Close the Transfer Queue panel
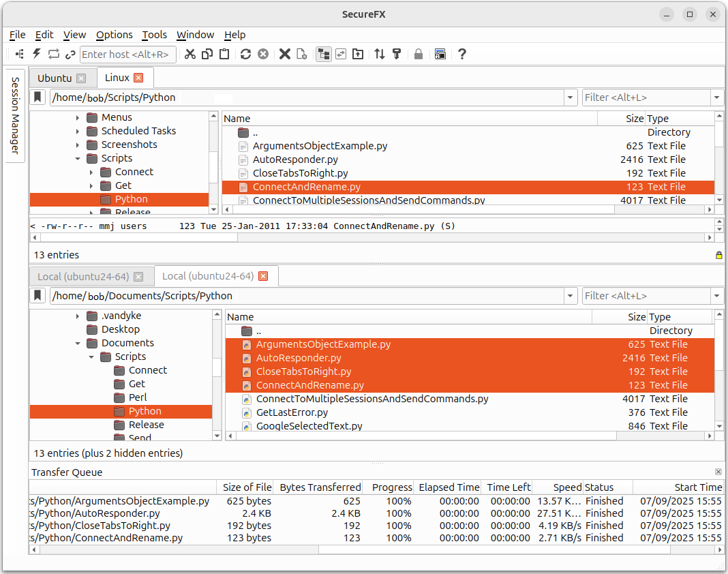This screenshot has width=728, height=574. point(718,471)
